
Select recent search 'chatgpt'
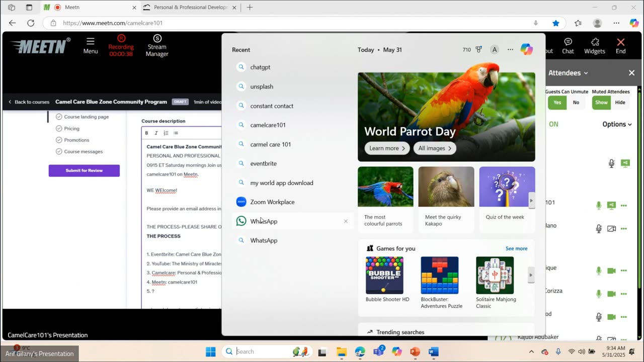click(293, 67)
